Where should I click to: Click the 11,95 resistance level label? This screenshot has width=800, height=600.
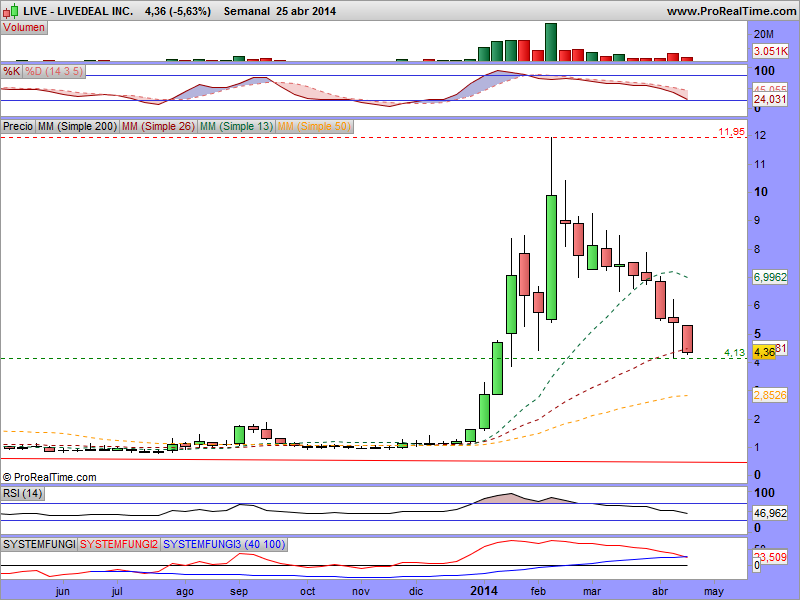(732, 132)
